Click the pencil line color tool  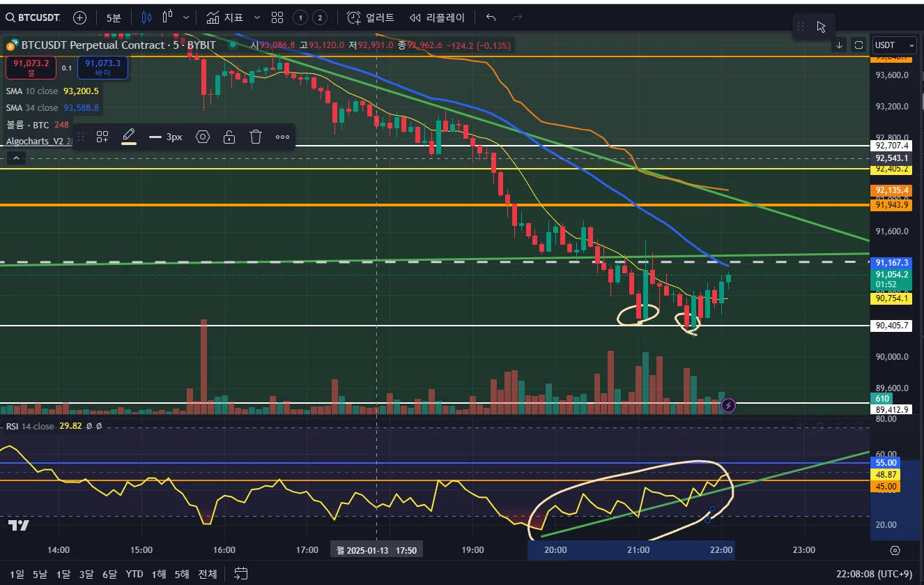tap(129, 136)
